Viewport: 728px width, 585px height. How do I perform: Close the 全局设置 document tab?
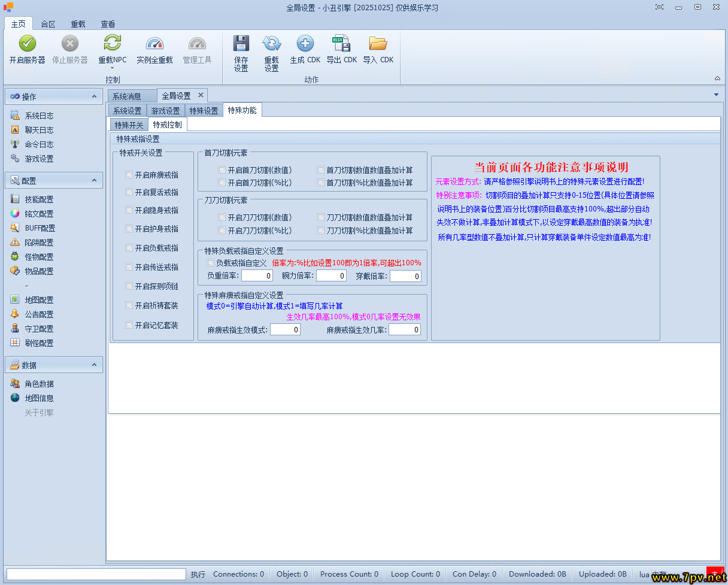pos(201,95)
